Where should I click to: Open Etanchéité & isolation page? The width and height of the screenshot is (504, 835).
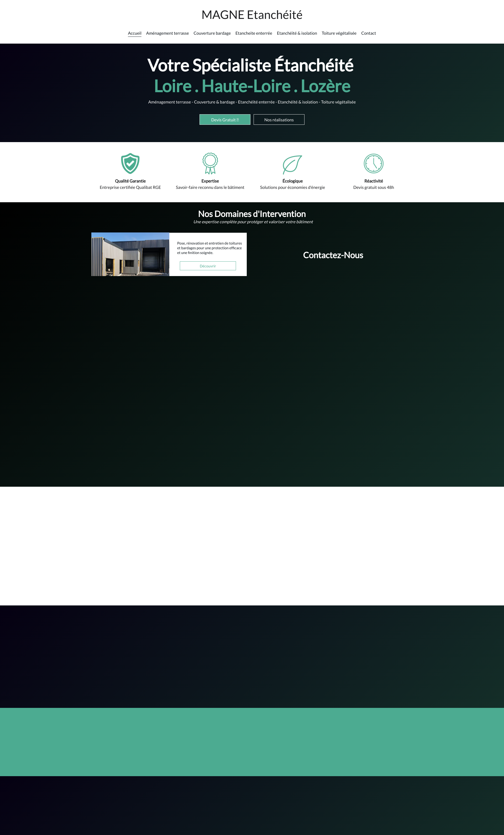(297, 33)
